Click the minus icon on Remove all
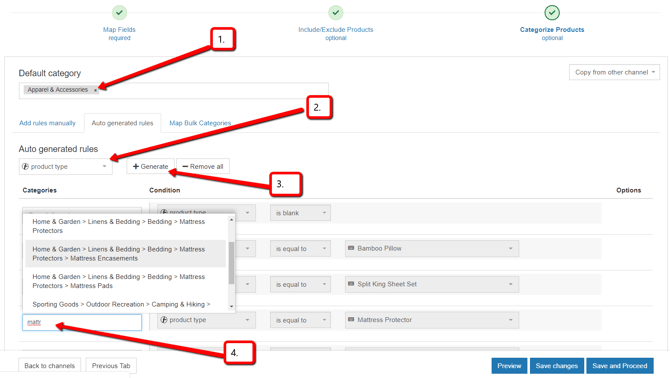The height and width of the screenshot is (378, 670). coord(185,167)
